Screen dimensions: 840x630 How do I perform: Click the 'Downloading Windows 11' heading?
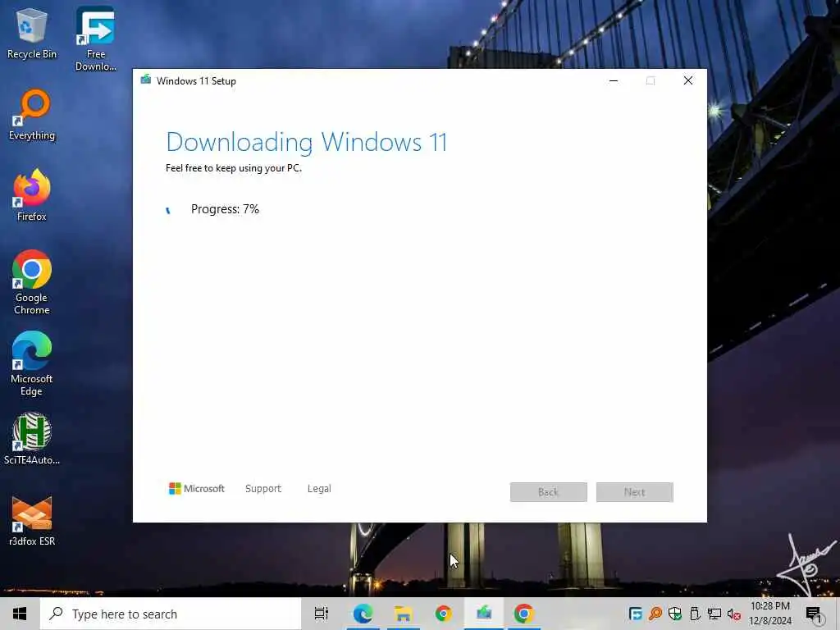pos(307,142)
